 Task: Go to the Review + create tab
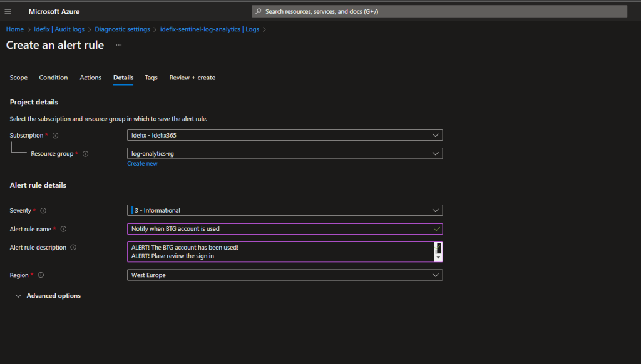click(x=192, y=78)
